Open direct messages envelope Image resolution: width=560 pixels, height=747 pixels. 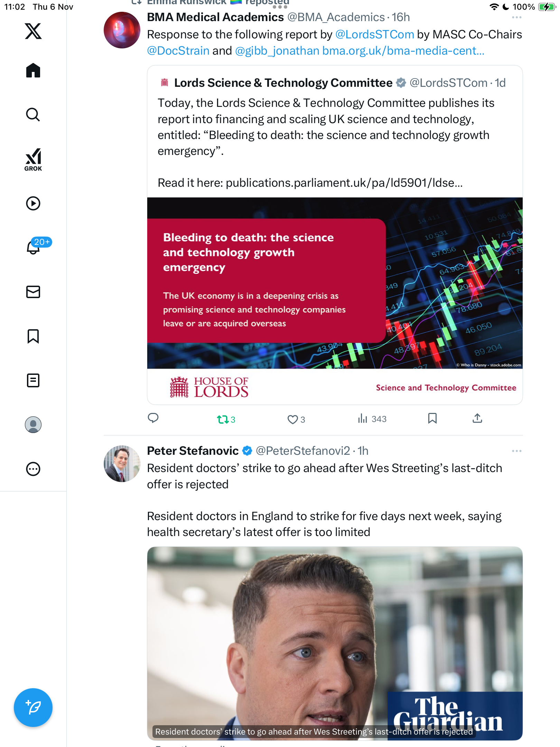tap(33, 292)
